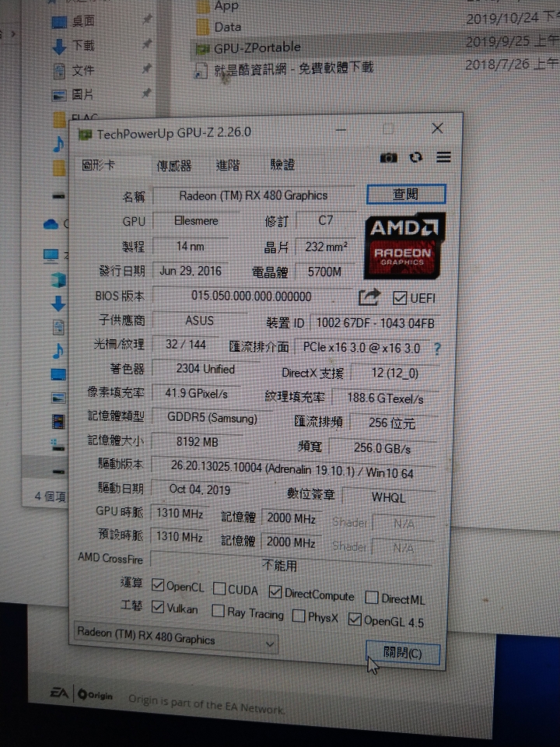Toggle the DirectCompute checkbox
The image size is (560, 747).
pyautogui.click(x=275, y=591)
